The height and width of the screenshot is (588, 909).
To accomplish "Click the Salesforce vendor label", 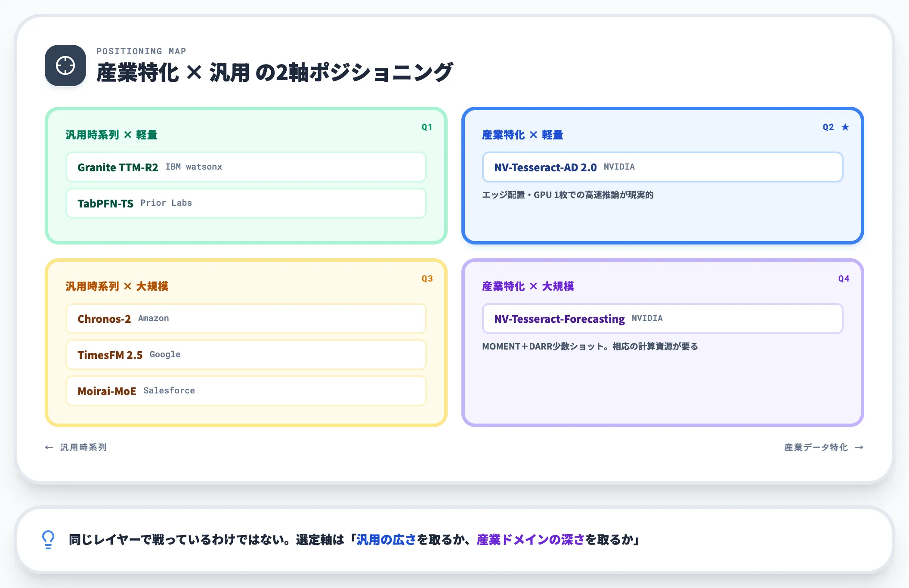I will (x=169, y=391).
